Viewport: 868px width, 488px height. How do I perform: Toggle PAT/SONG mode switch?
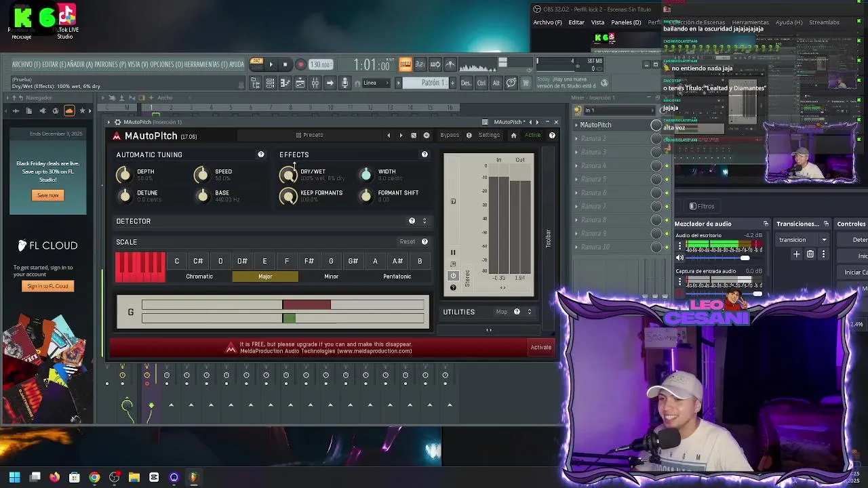click(x=256, y=64)
